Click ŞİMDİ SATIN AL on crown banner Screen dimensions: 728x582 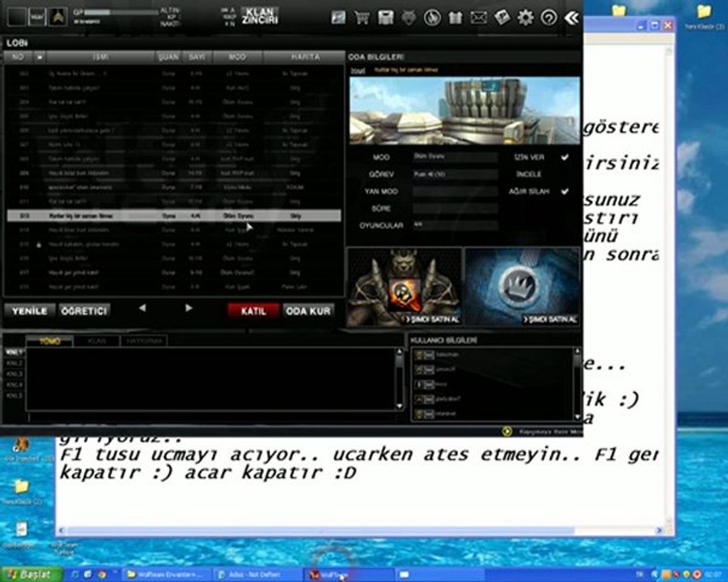(x=550, y=319)
